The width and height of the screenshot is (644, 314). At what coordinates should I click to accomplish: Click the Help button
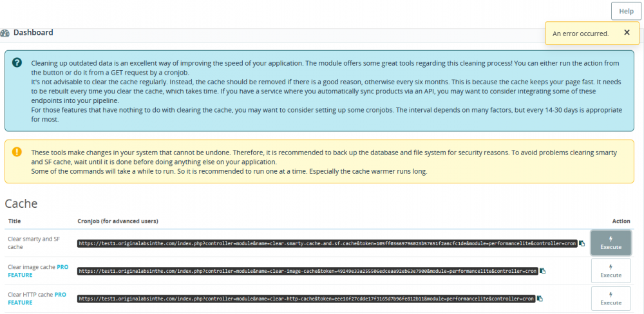click(626, 11)
